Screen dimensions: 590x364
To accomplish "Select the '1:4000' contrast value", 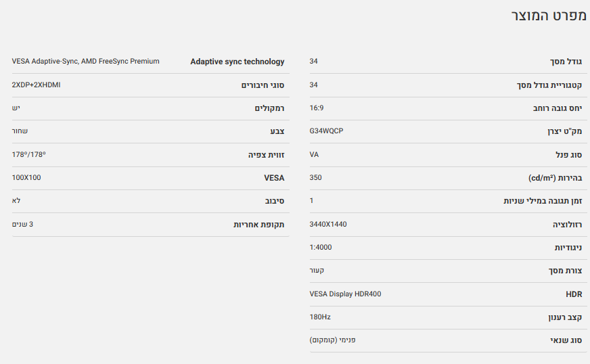I will pos(321,247).
